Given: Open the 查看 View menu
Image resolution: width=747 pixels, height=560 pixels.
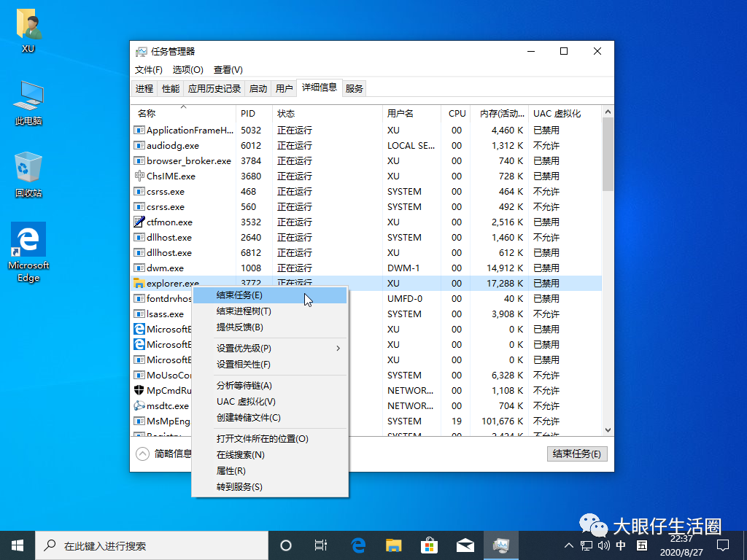Looking at the screenshot, I should 228,69.
